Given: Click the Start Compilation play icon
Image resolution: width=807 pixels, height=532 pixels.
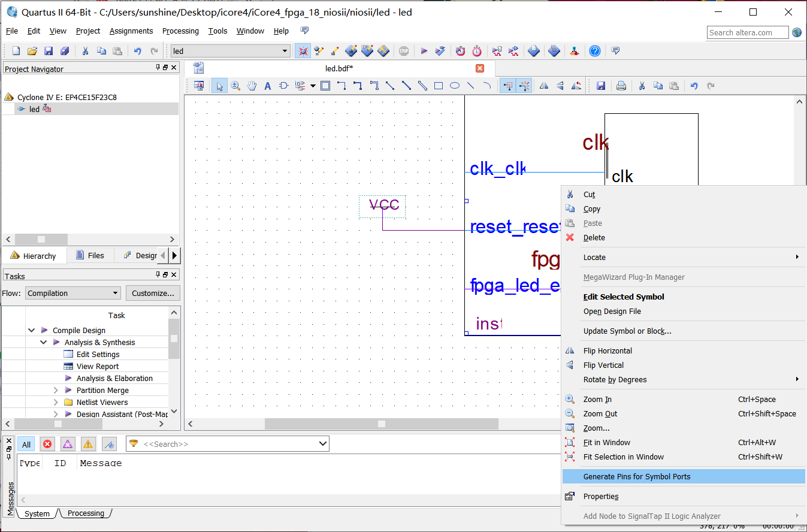Looking at the screenshot, I should [x=424, y=52].
